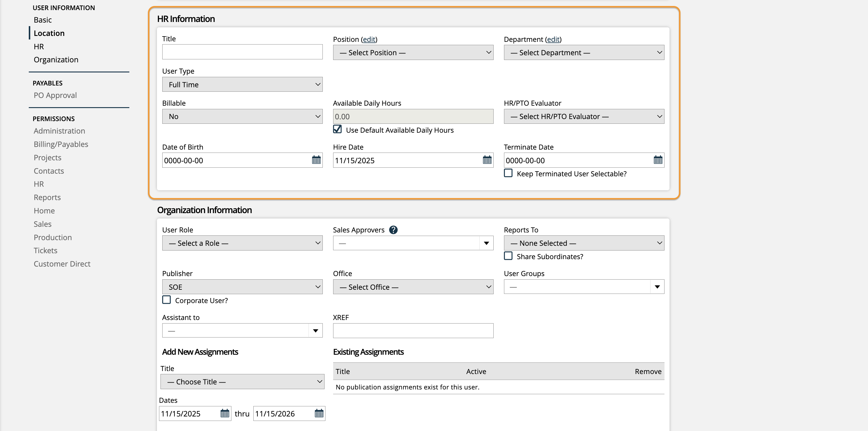Open the Terminate Date calendar picker
The image size is (868, 431).
[658, 160]
